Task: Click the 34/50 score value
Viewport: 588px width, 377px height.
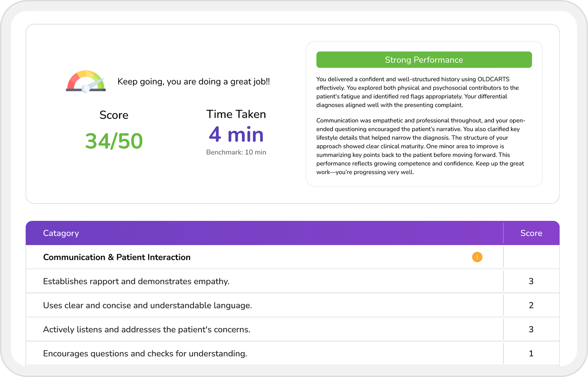Action: tap(114, 141)
